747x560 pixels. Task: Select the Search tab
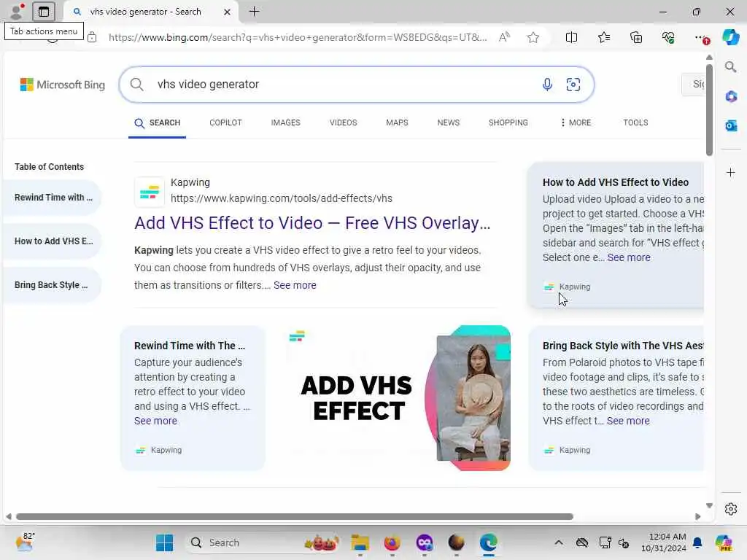[x=158, y=123]
